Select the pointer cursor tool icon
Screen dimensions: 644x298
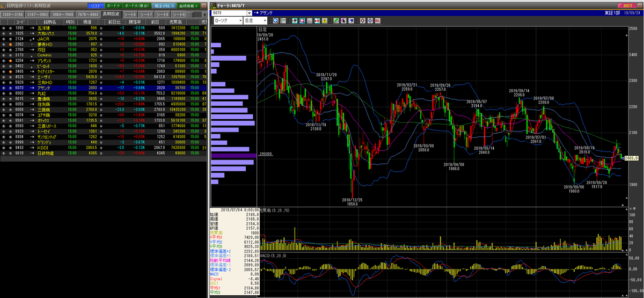(x=343, y=20)
